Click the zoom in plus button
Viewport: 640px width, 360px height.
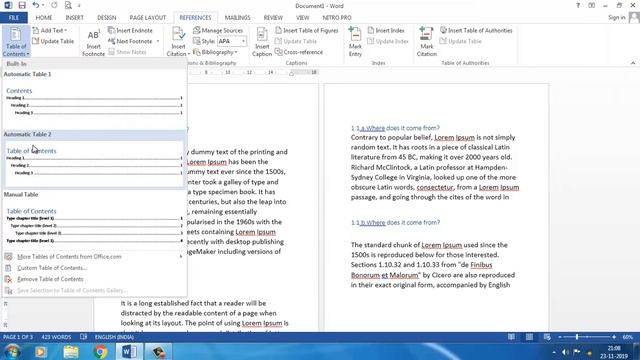[x=614, y=337]
